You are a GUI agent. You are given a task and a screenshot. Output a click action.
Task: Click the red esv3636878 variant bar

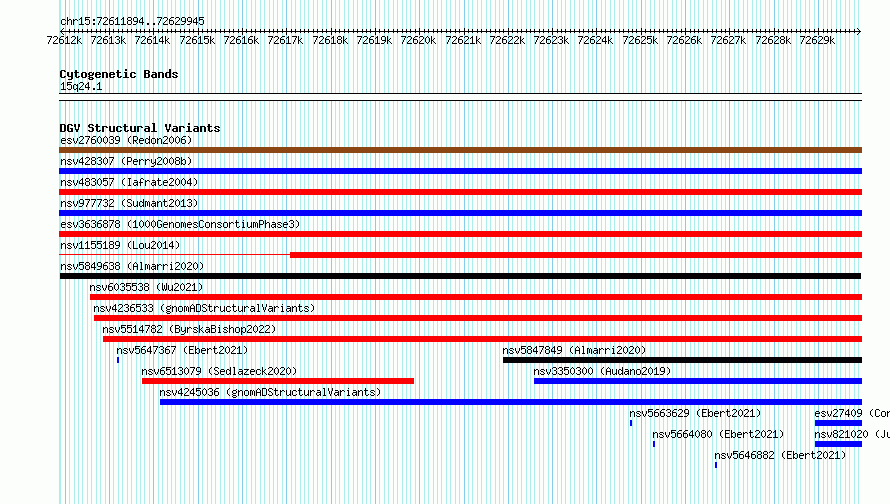pos(460,234)
